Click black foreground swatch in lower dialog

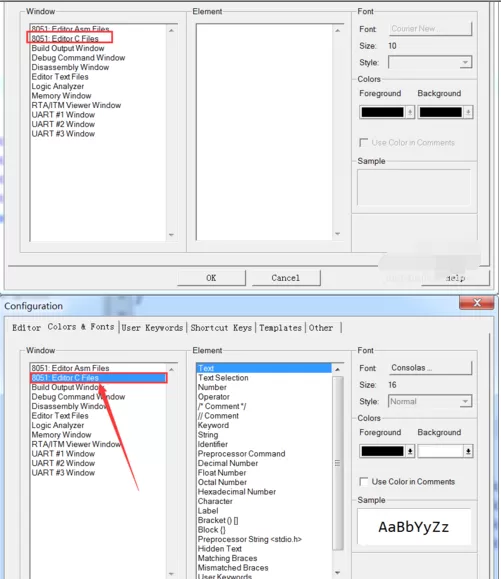pyautogui.click(x=382, y=451)
